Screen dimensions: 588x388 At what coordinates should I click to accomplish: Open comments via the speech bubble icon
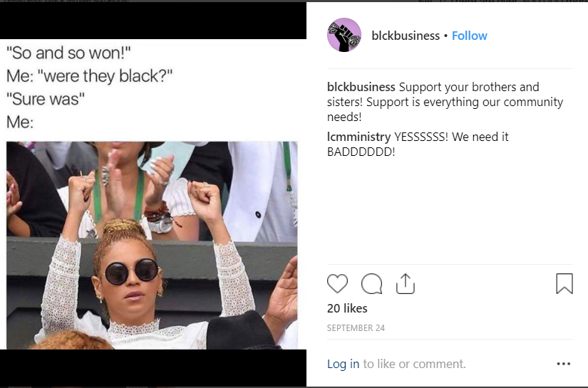coord(371,283)
